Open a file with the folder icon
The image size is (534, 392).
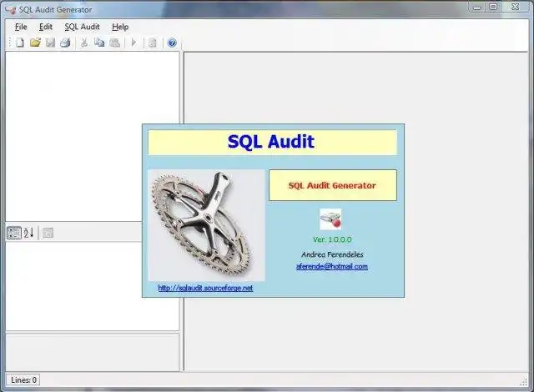point(35,43)
